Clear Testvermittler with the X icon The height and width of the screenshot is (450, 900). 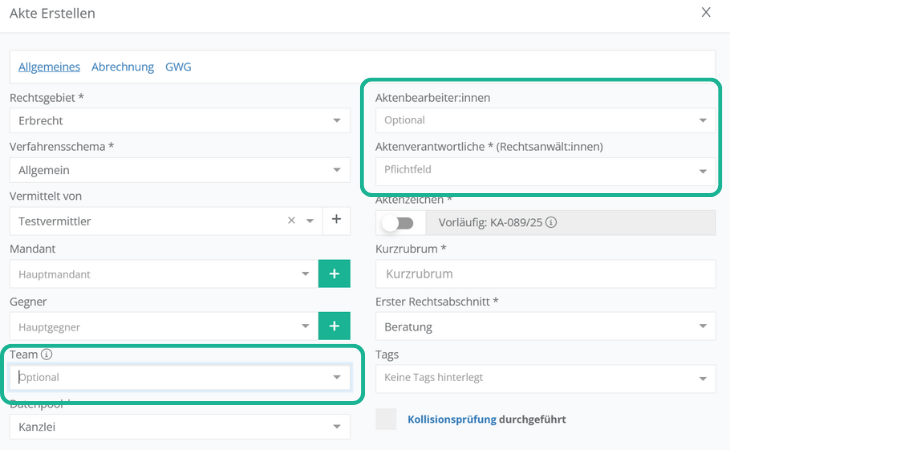tap(291, 220)
